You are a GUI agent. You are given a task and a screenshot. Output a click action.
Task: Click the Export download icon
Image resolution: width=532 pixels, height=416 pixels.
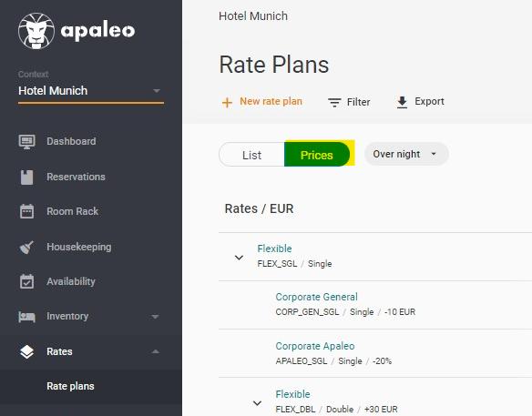point(402,102)
